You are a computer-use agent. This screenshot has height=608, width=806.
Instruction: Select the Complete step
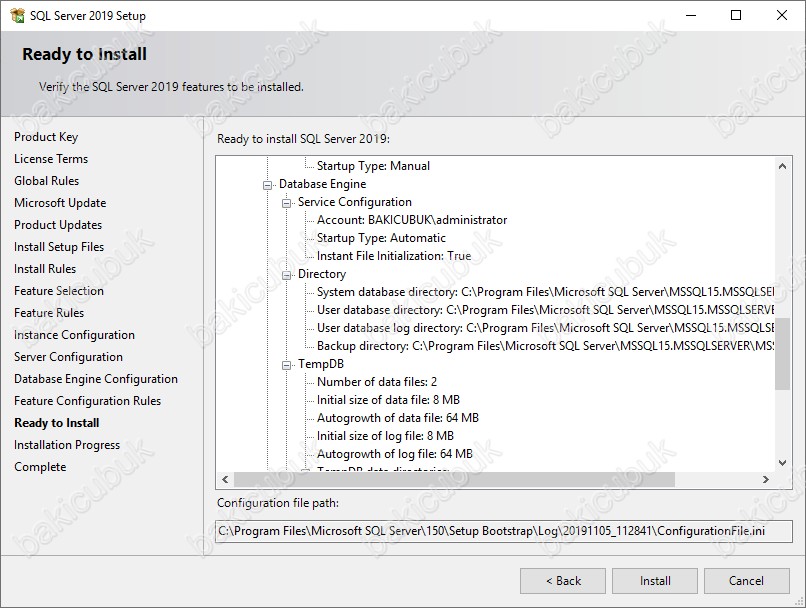(x=40, y=467)
